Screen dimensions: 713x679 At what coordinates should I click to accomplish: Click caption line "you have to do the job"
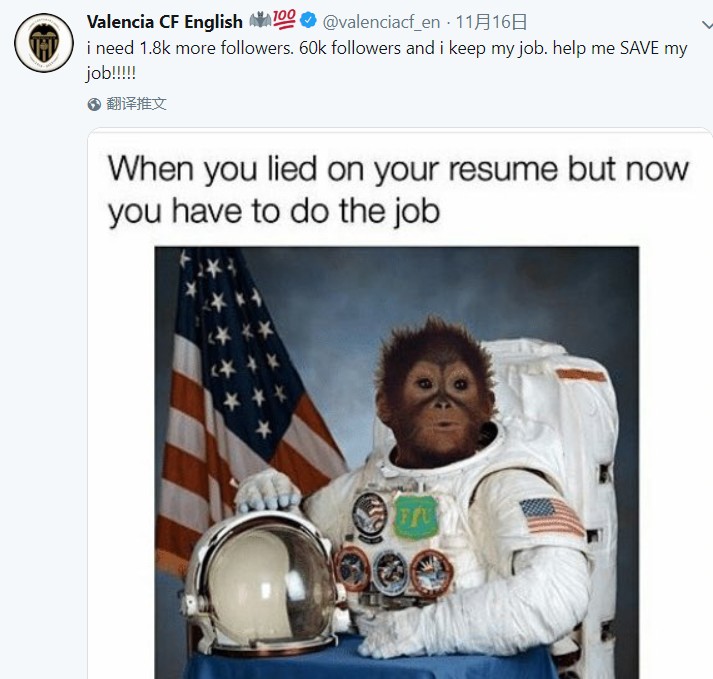coord(274,211)
